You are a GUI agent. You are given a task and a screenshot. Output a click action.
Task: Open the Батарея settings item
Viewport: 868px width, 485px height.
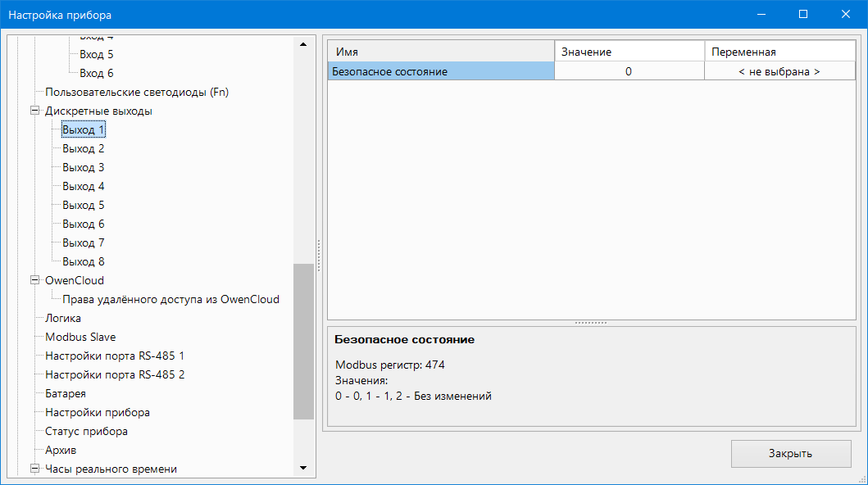66,393
